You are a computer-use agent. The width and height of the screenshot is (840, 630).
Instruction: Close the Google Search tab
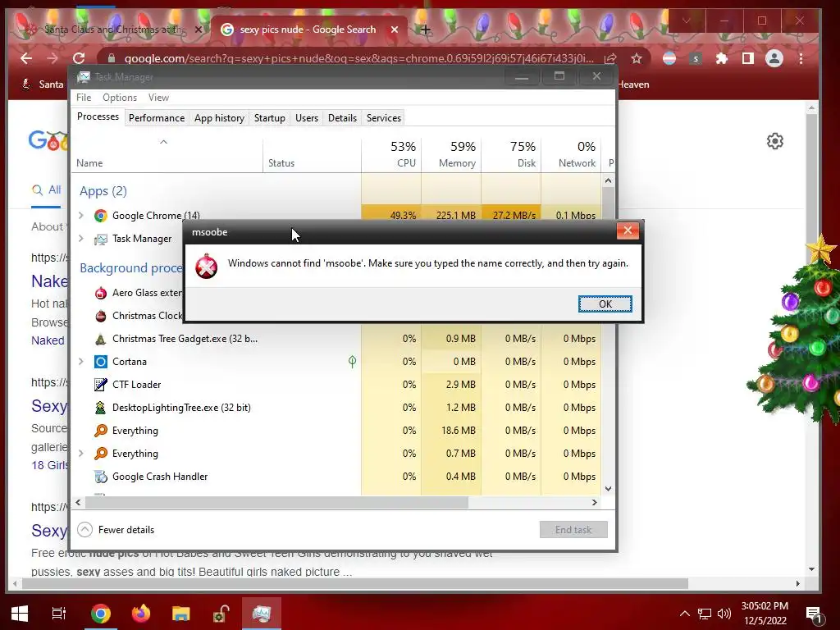(x=395, y=30)
